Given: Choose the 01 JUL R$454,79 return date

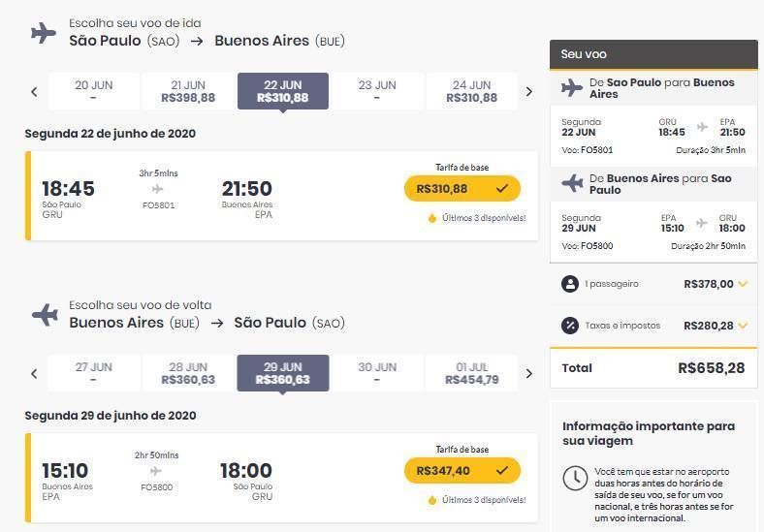Looking at the screenshot, I should point(471,373).
